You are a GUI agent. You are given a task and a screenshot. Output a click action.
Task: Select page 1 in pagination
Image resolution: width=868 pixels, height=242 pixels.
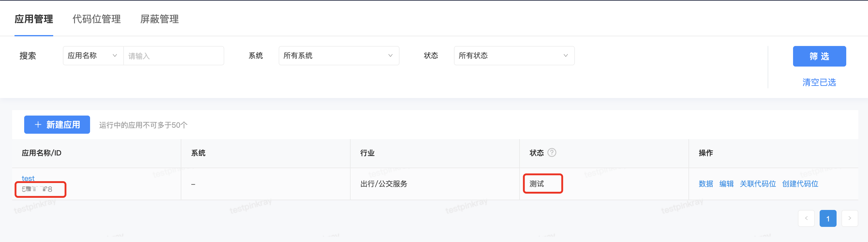point(828,218)
